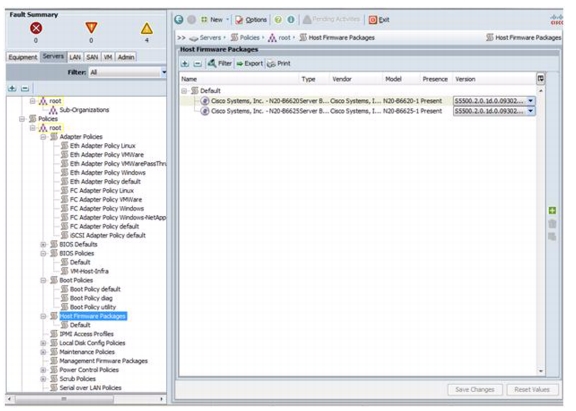Collapse the Default group in table
The height and width of the screenshot is (411, 576).
click(184, 91)
